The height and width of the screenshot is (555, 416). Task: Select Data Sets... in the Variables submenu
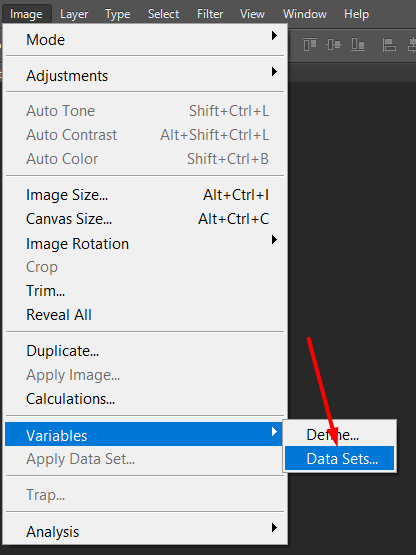(x=340, y=458)
